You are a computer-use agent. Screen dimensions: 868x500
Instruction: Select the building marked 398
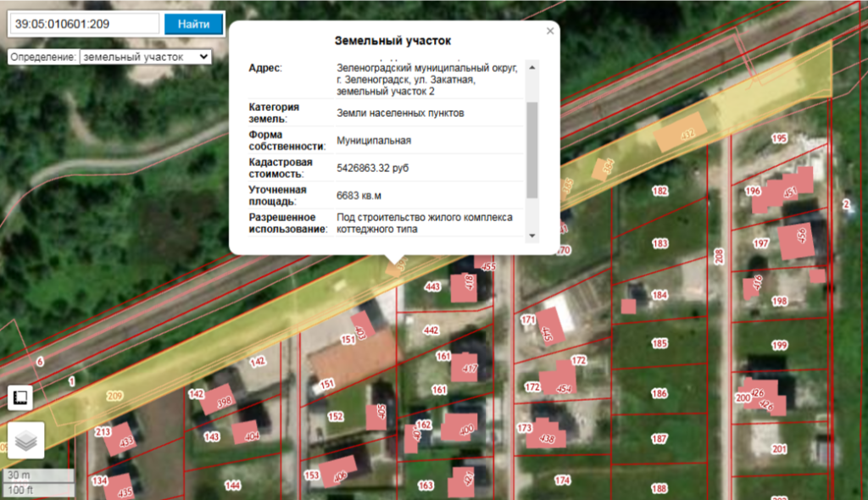223,402
